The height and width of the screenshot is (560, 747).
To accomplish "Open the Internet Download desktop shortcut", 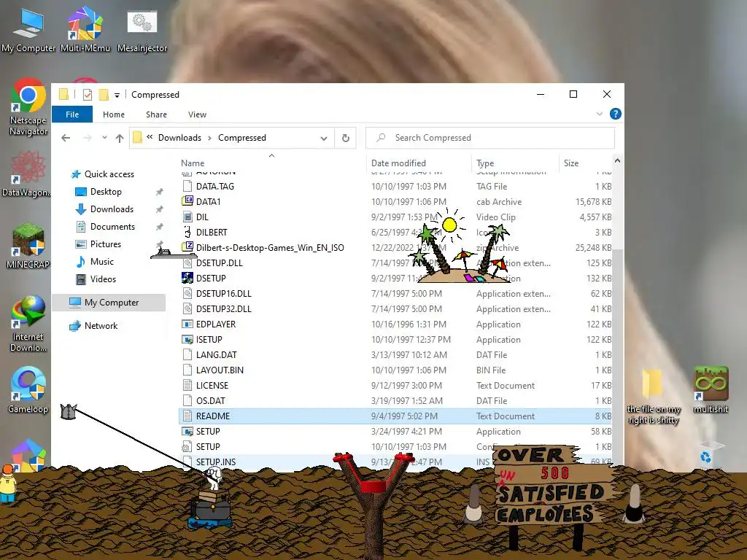I will point(28,324).
